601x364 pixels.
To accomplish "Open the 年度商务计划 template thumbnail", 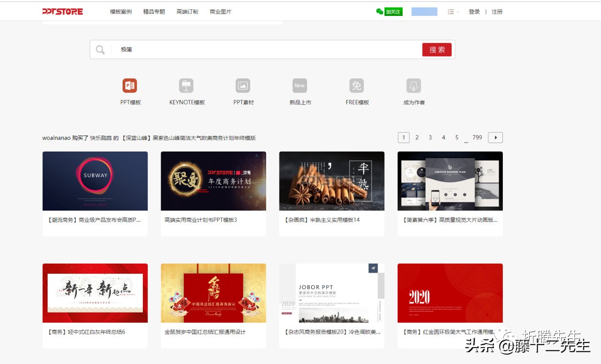I will pyautogui.click(x=214, y=181).
